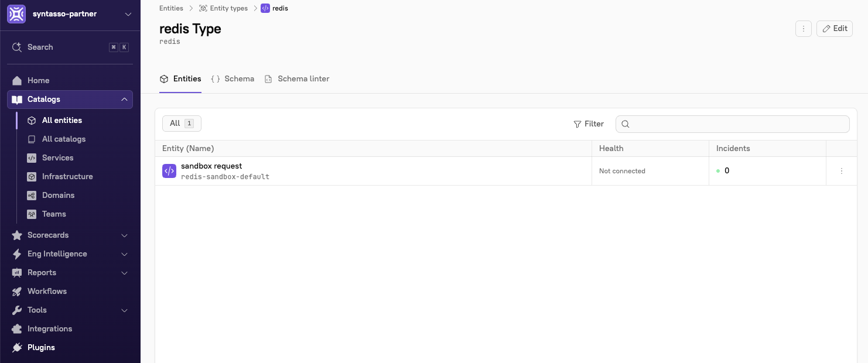Click the Filter funnel icon
This screenshot has width=868, height=363.
point(577,124)
